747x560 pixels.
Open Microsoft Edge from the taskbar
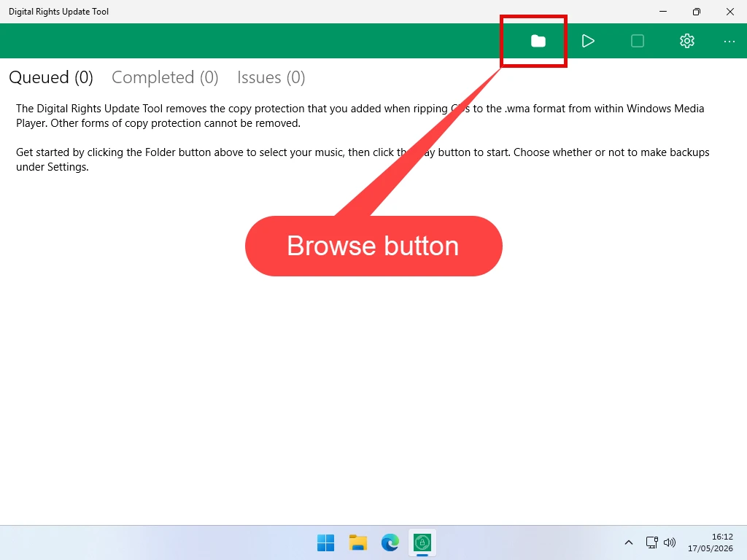click(x=390, y=542)
